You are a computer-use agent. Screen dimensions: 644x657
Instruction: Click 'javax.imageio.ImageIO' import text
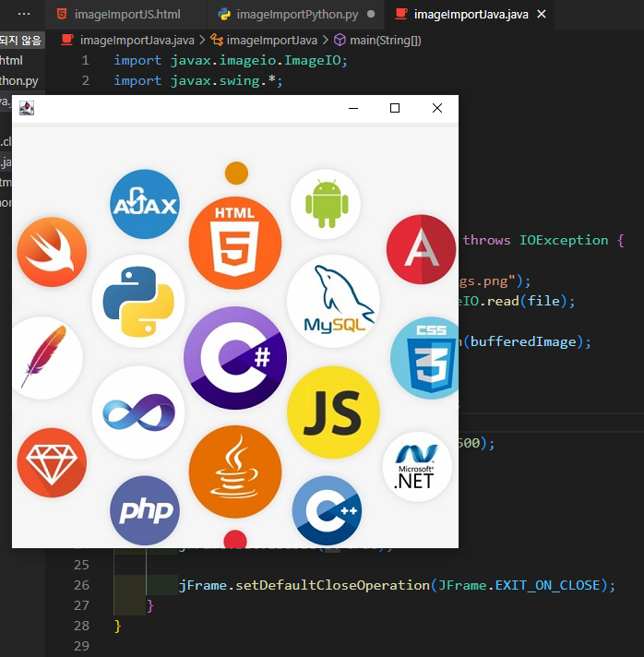[x=256, y=60]
